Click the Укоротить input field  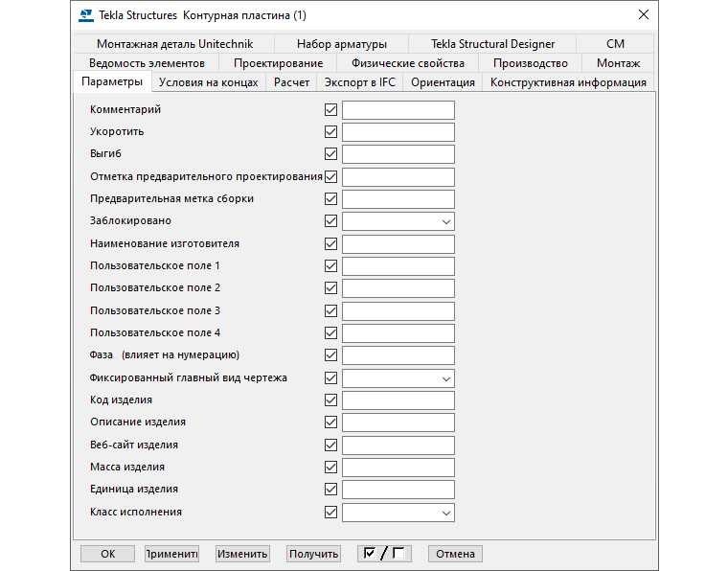[x=398, y=132]
